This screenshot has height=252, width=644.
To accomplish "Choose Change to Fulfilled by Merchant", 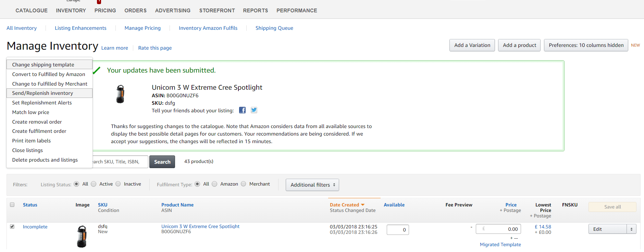I will coord(50,84).
